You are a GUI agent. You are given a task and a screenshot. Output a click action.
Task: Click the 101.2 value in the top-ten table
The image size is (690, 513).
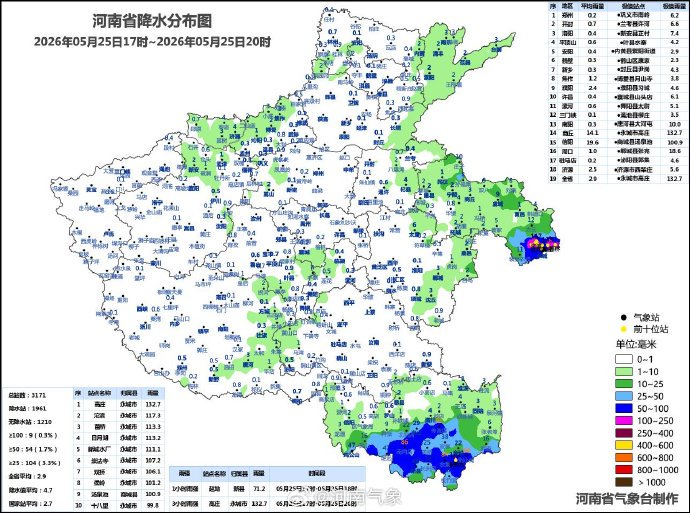[153, 483]
